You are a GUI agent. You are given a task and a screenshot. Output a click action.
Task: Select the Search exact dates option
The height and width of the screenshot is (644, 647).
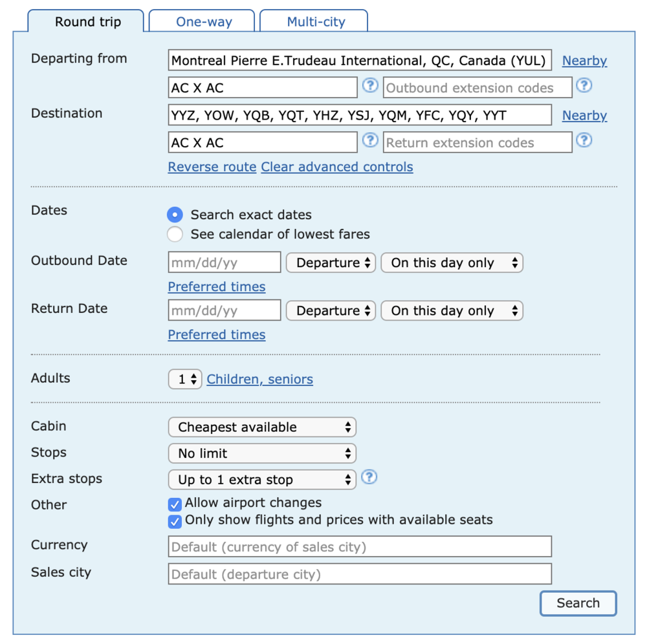(175, 215)
